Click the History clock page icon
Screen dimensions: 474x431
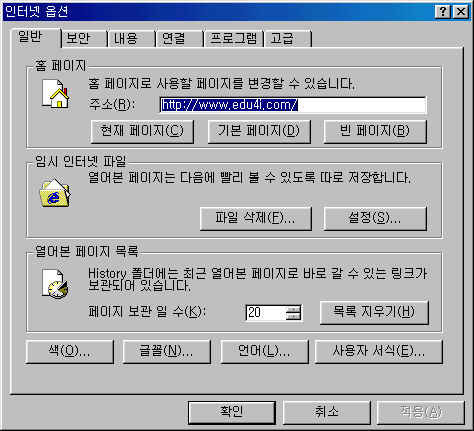click(55, 284)
